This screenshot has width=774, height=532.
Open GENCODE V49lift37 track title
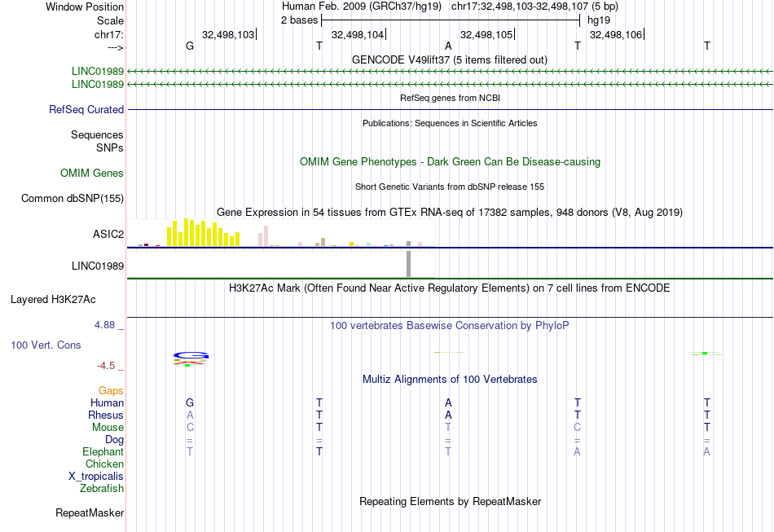click(x=450, y=59)
